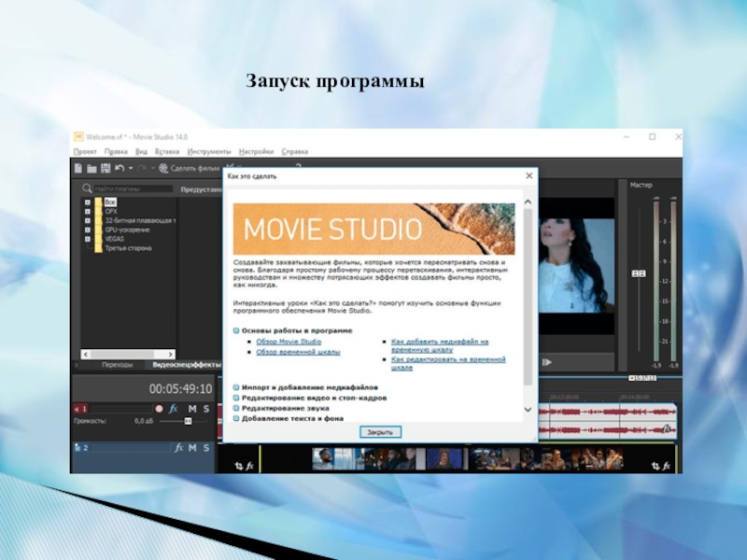Click the crop icon on the video clip
Image resolution: width=747 pixels, height=560 pixels.
coord(239,465)
